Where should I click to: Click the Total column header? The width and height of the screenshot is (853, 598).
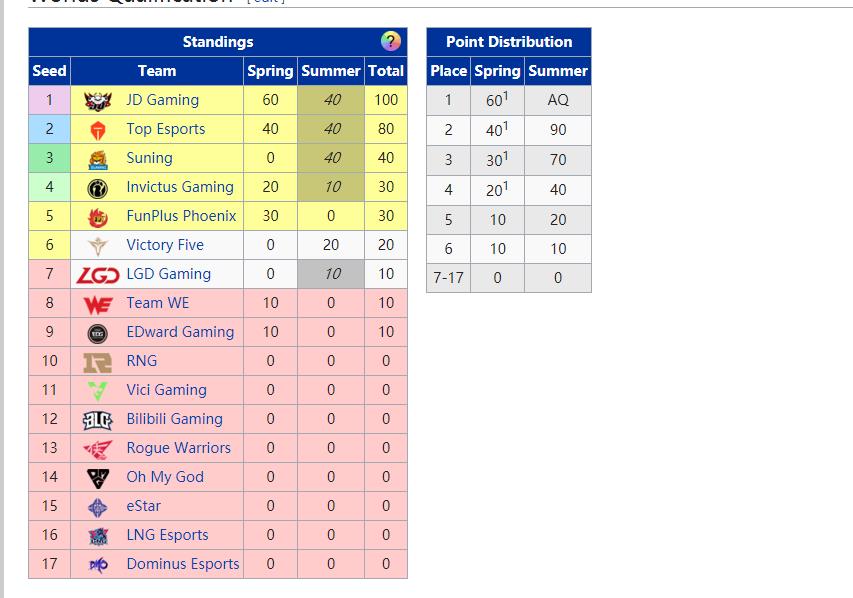coord(386,71)
